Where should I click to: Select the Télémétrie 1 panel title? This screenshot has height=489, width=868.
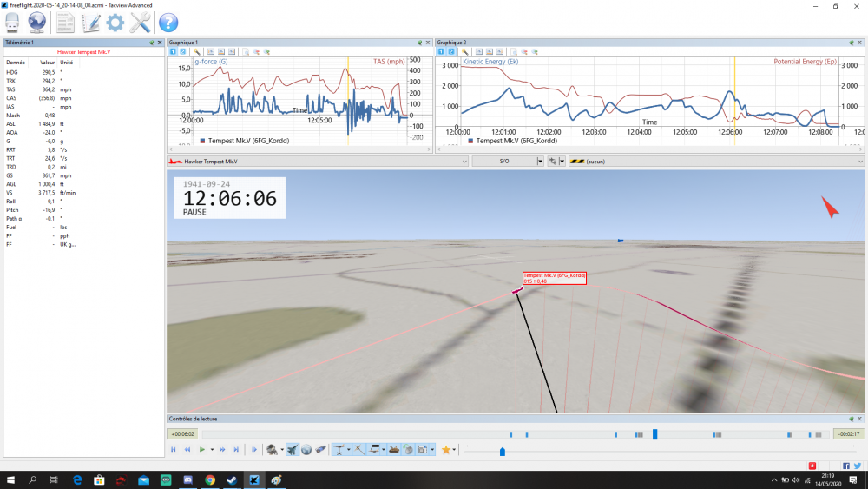(x=23, y=42)
